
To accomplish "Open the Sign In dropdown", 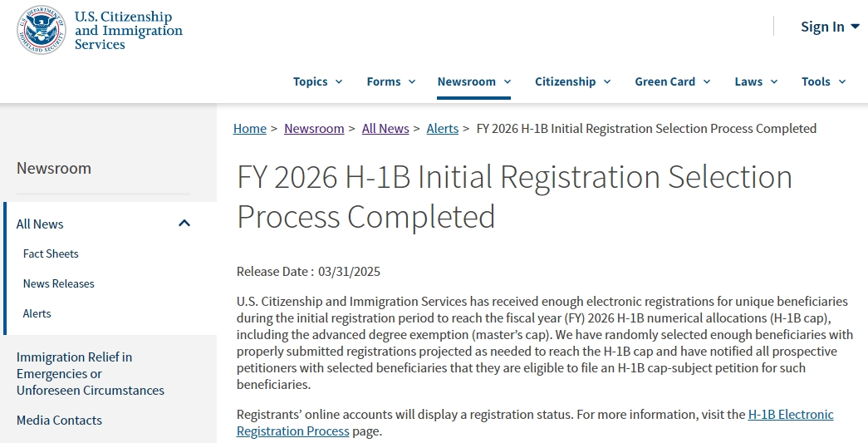I will click(x=829, y=27).
